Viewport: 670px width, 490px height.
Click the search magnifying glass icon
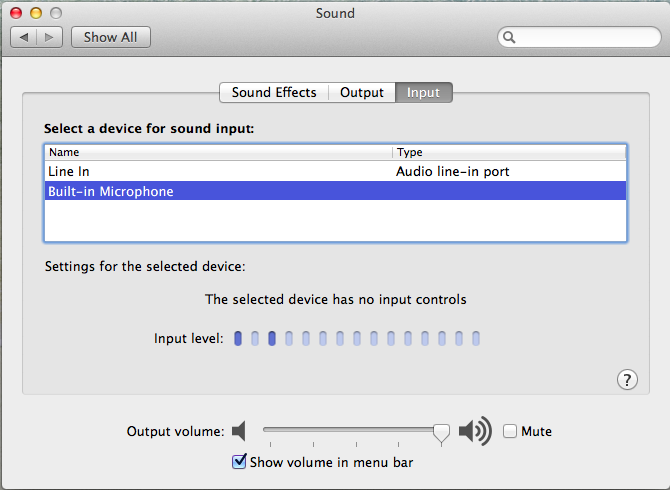click(509, 38)
